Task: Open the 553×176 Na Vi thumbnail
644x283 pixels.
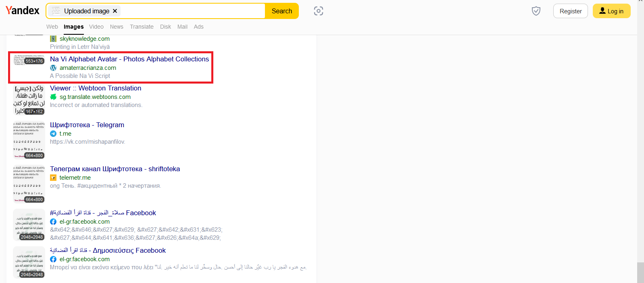Action: coord(29,60)
